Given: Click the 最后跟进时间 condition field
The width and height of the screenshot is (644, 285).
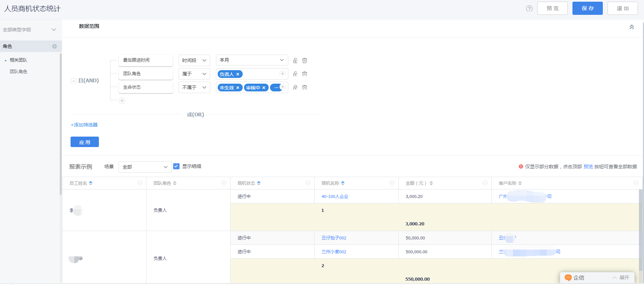Looking at the screenshot, I should (x=146, y=60).
